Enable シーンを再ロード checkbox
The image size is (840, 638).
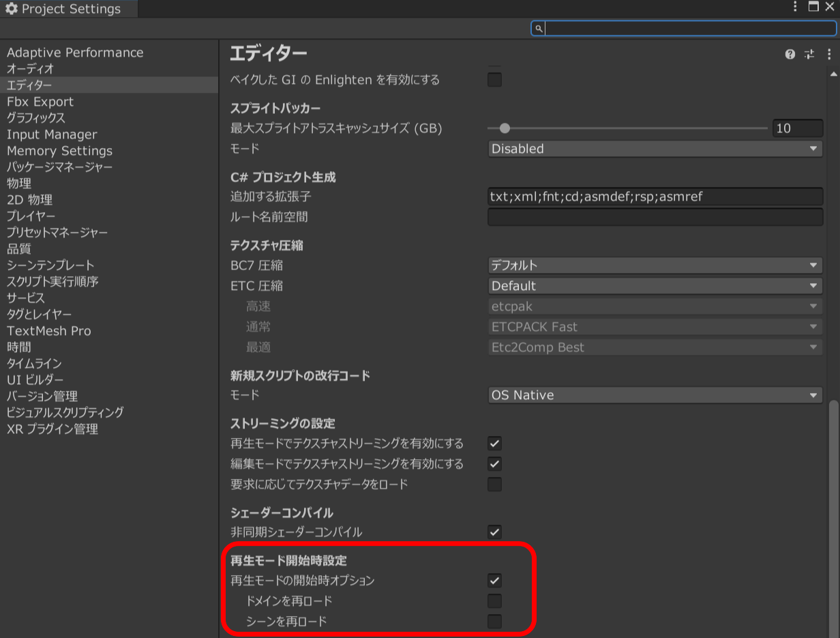[494, 622]
